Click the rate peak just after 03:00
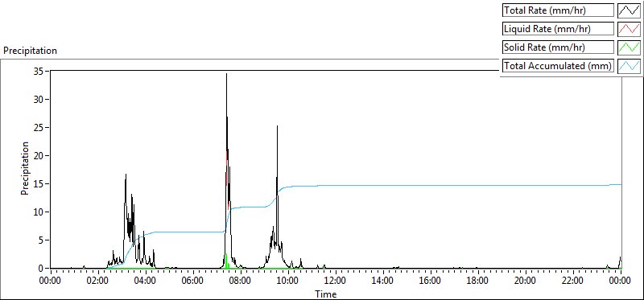This screenshot has width=644, height=300. (x=126, y=175)
